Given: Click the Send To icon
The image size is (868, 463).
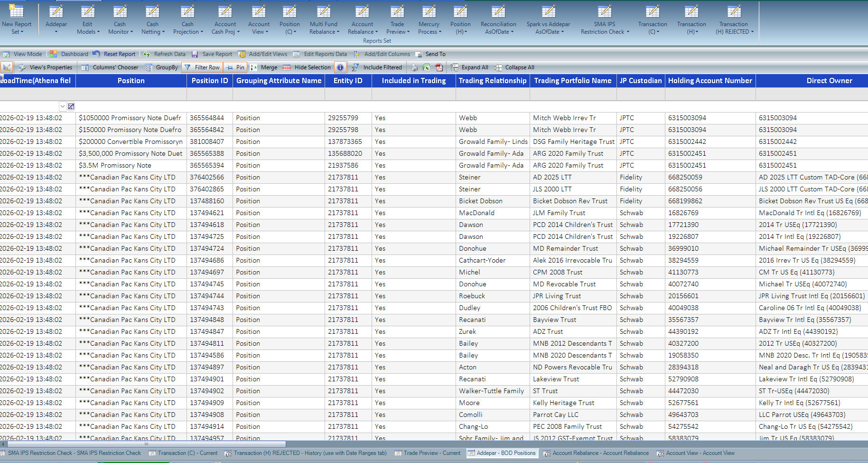Looking at the screenshot, I should click(430, 54).
